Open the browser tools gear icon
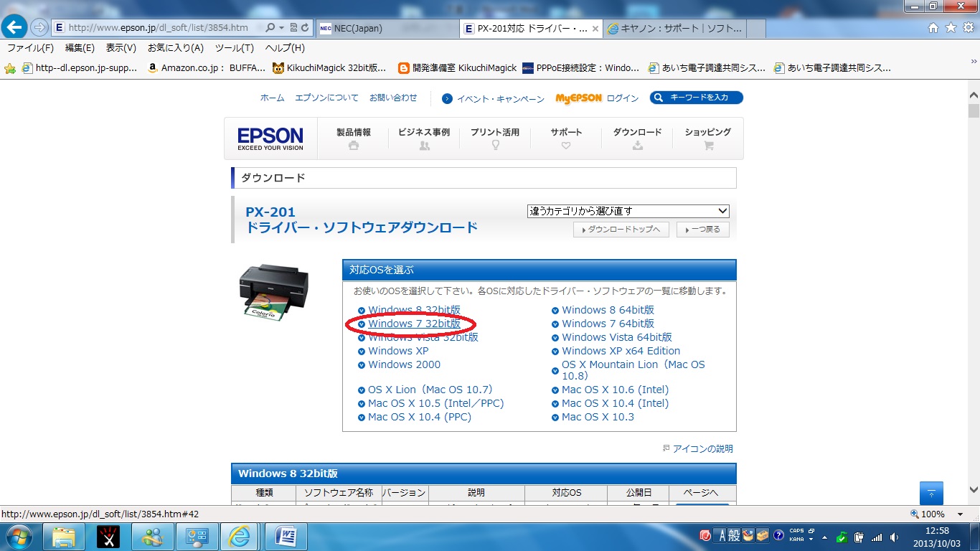Screen dimensions: 980x551 [x=968, y=28]
